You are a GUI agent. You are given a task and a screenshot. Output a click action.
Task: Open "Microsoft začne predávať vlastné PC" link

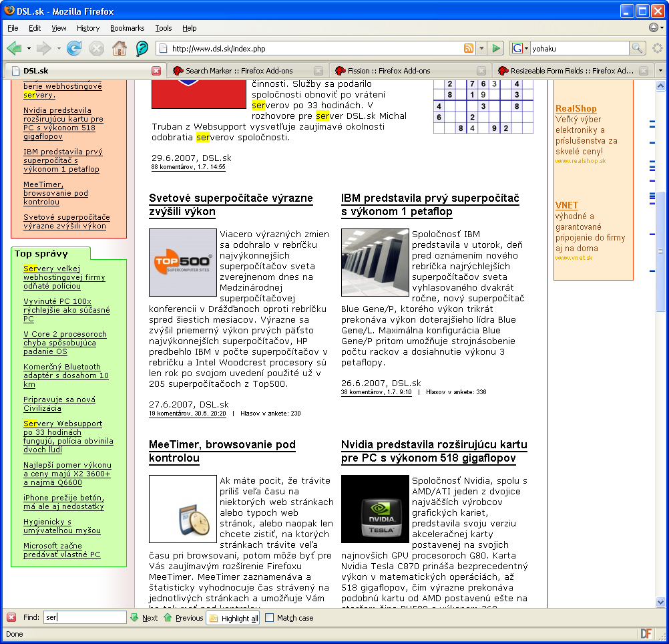(62, 550)
